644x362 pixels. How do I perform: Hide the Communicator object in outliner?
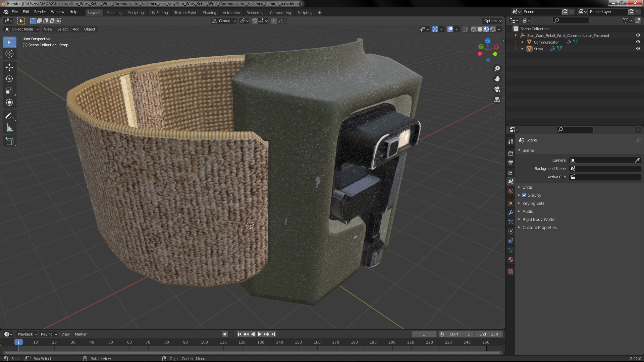pos(638,42)
